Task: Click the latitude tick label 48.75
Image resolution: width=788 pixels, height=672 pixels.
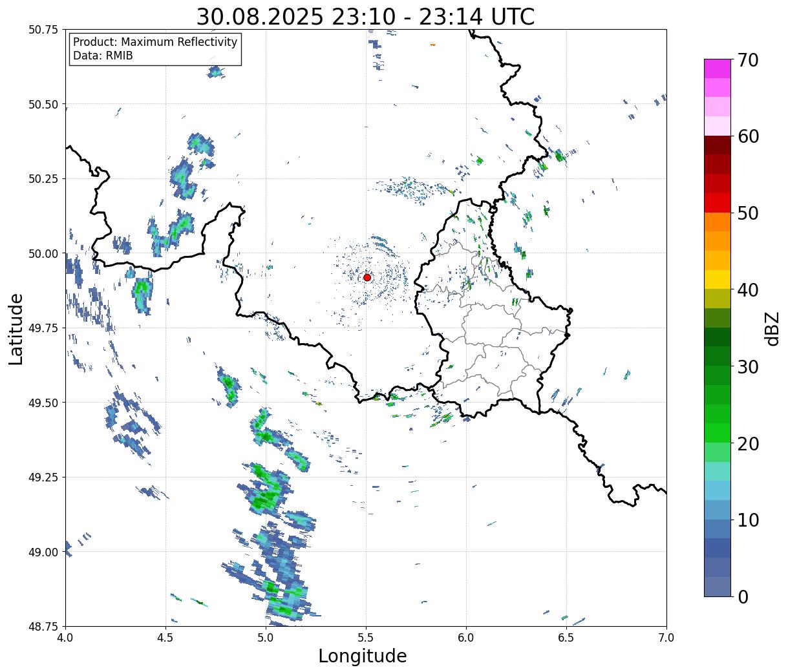Action: [44, 626]
